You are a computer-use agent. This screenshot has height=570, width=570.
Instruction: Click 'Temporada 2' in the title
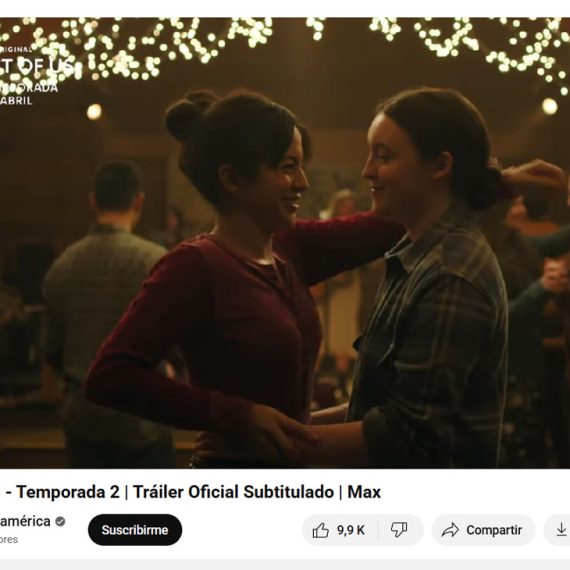point(68,492)
